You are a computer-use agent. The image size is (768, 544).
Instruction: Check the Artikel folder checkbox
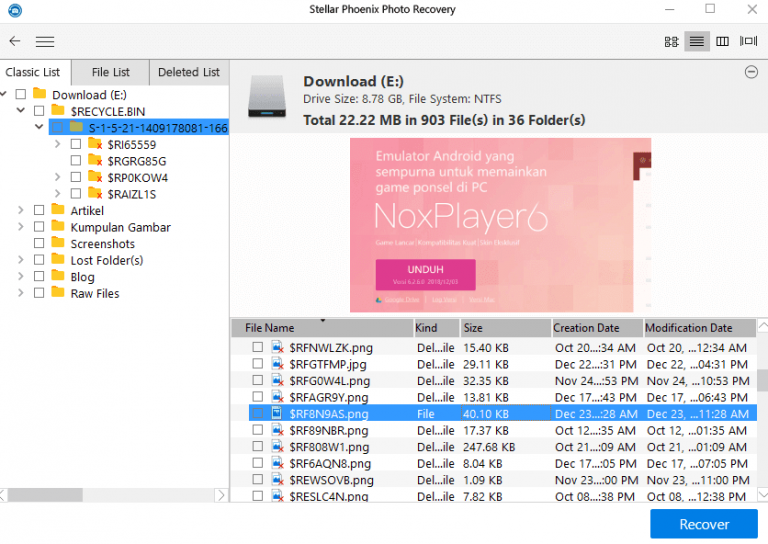tap(39, 210)
